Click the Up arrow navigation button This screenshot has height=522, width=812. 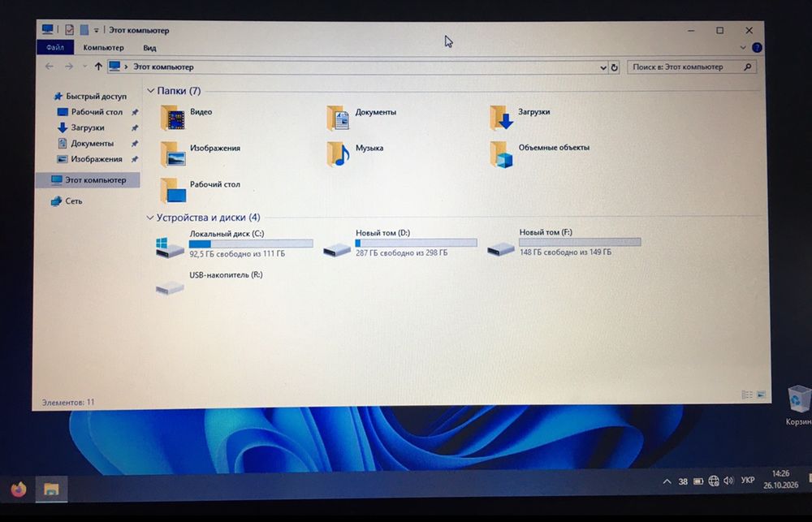point(98,67)
